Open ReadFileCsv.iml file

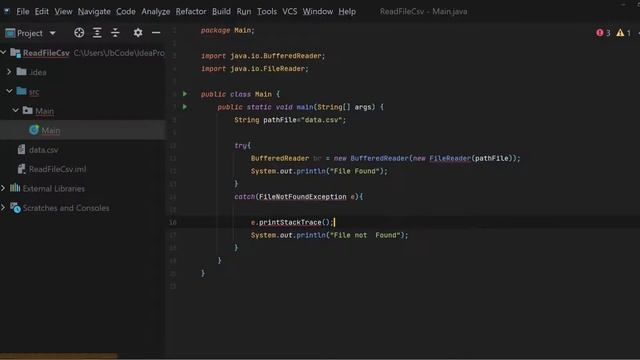coord(57,169)
